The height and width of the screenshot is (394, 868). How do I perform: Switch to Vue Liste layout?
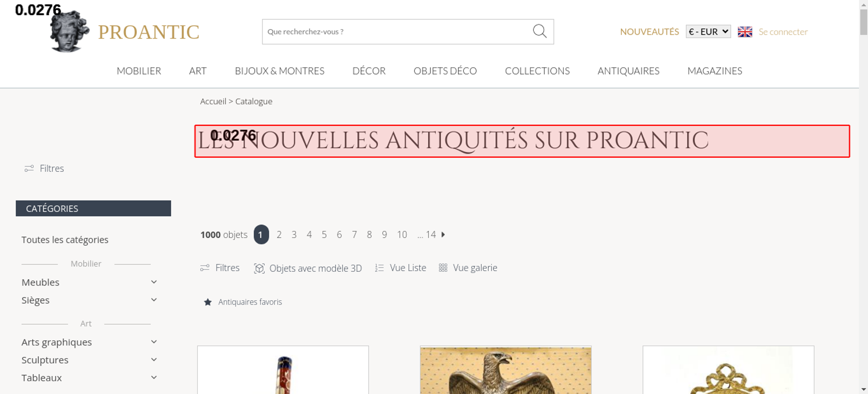(401, 268)
